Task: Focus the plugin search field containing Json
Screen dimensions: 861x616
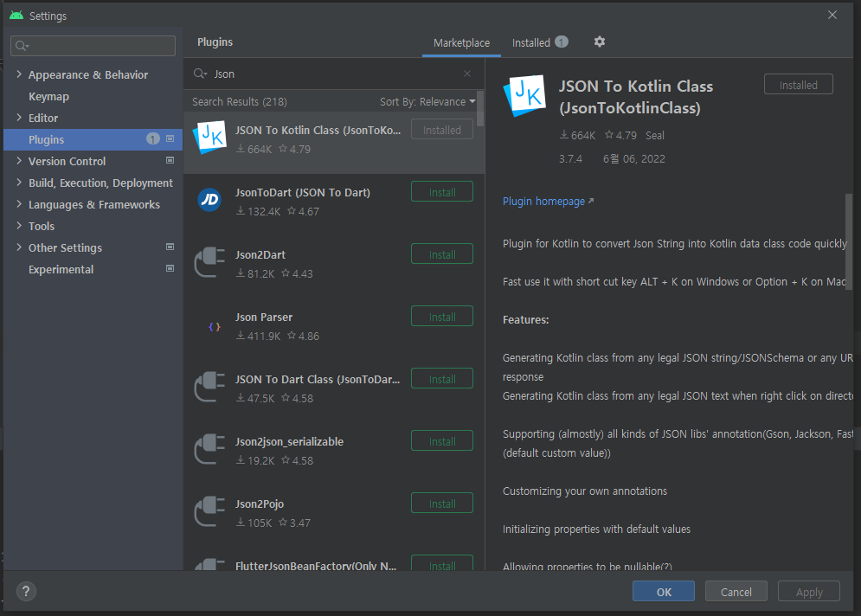Action: tap(334, 74)
